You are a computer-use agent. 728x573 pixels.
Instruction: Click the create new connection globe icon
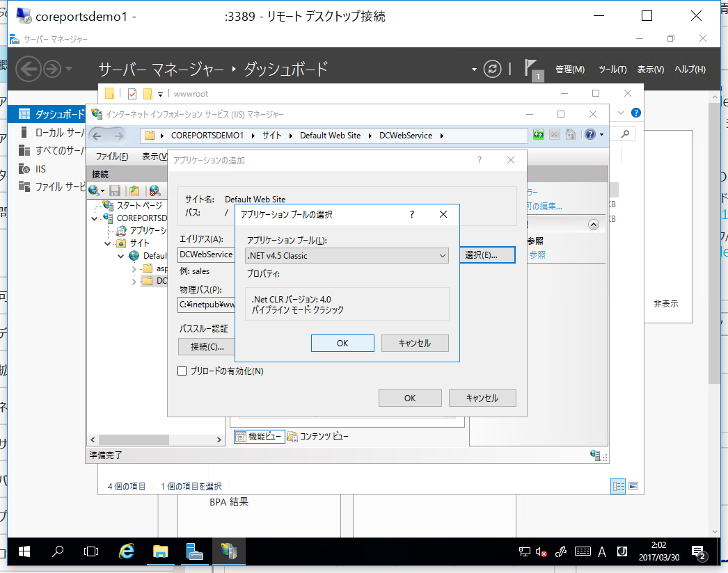pos(94,191)
